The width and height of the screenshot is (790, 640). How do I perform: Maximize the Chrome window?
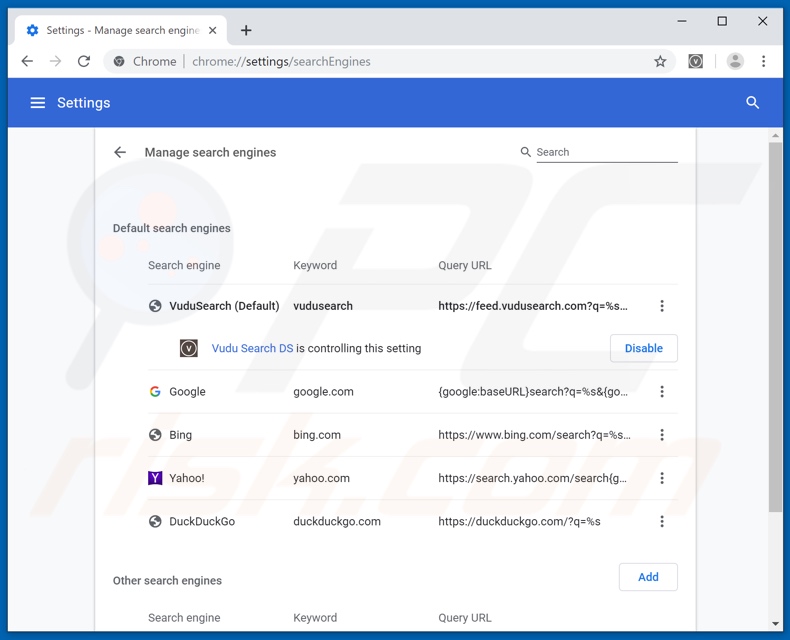[722, 21]
